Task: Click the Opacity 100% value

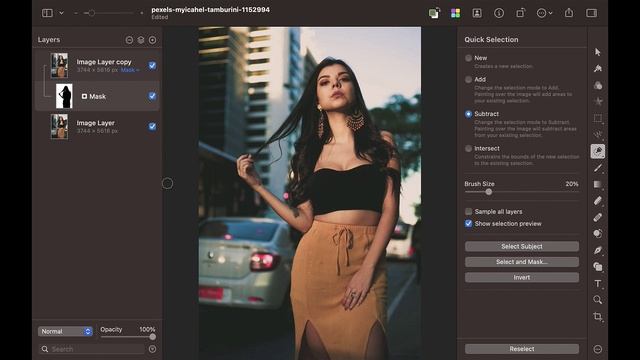Action: pos(147,329)
